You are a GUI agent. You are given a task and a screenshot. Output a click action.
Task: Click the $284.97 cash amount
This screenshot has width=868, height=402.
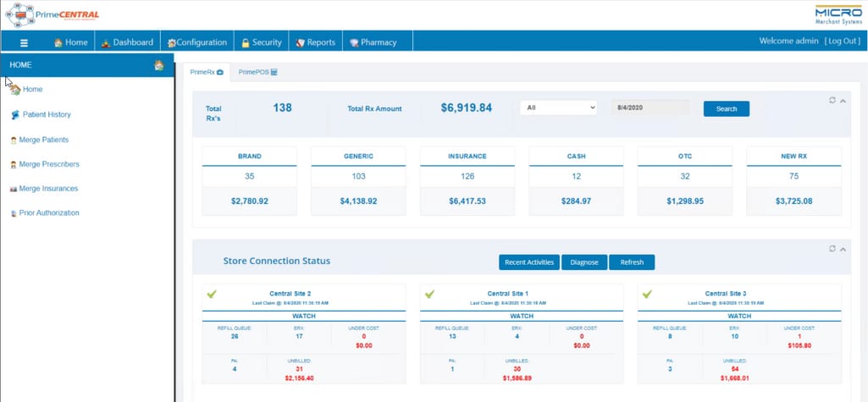click(576, 201)
